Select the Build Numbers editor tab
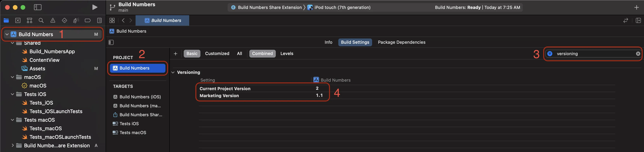Viewport: 644px width, 152px height. click(x=163, y=21)
